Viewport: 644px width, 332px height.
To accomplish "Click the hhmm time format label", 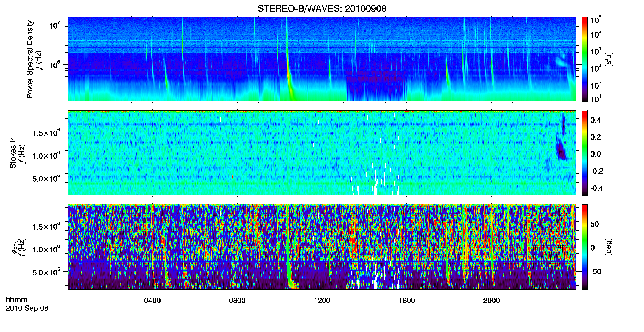I will (x=17, y=300).
